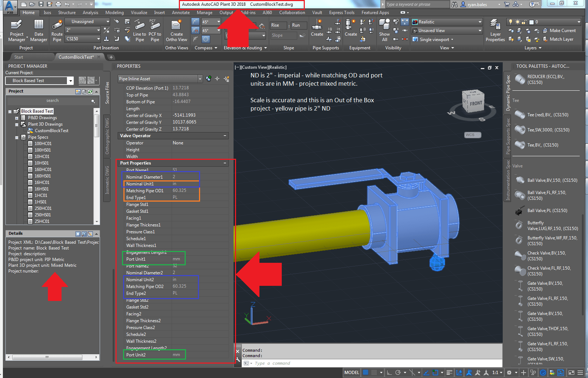Open the Unassigned line number dropdown
This screenshot has width=588, height=378.
87,22
